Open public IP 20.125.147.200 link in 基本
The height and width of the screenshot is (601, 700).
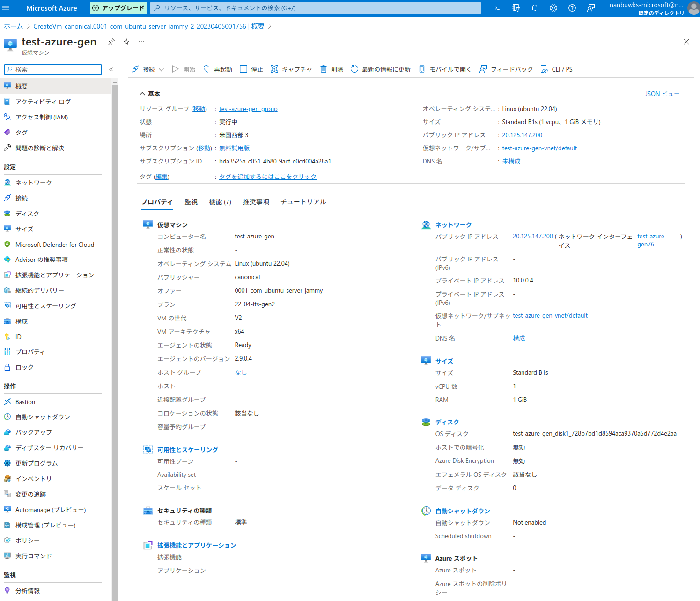pos(522,135)
